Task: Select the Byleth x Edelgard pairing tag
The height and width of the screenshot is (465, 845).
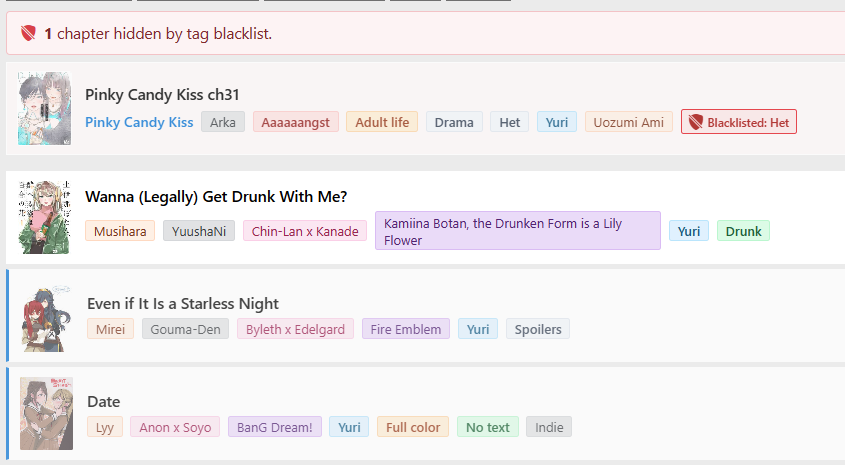Action: (x=295, y=329)
